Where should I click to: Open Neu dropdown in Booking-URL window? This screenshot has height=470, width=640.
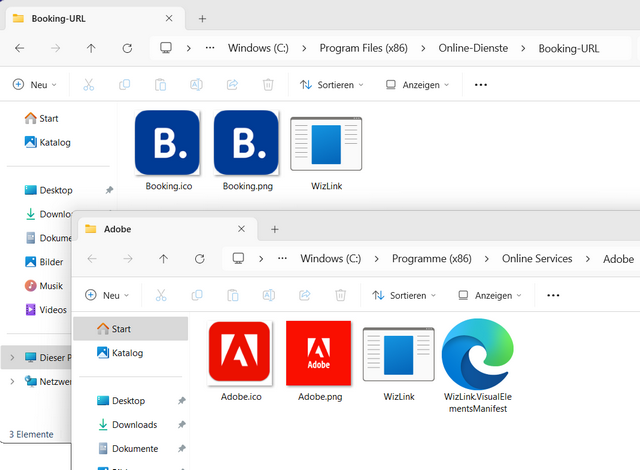pos(35,84)
